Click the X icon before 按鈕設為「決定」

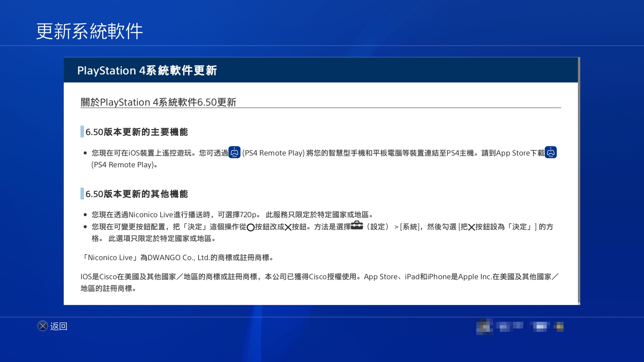click(x=471, y=227)
